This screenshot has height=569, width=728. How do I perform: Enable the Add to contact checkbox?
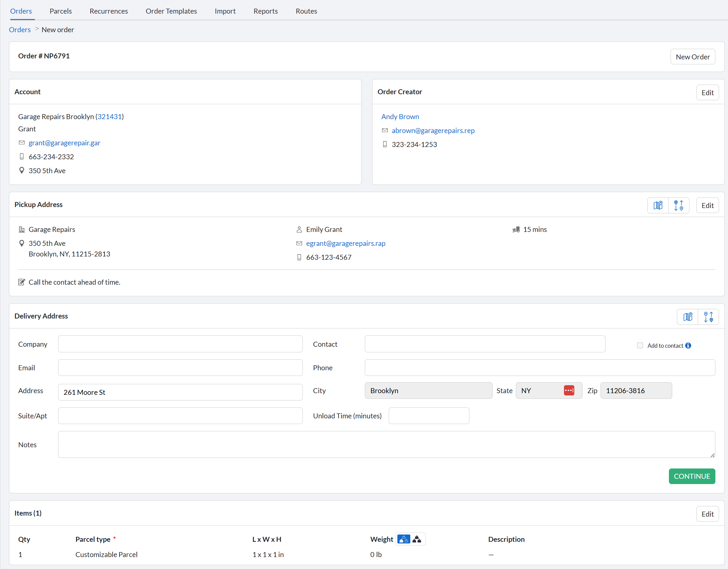640,345
